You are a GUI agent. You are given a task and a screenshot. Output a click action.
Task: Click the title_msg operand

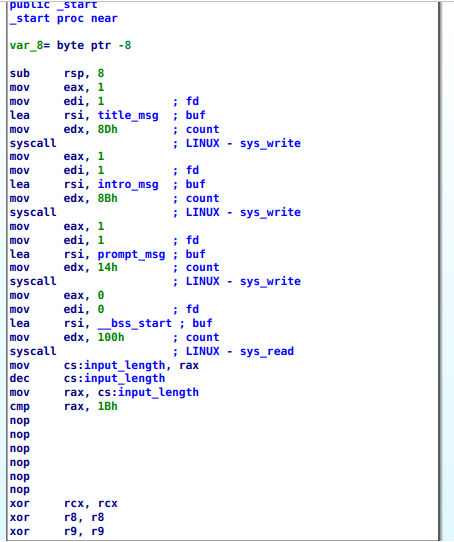(128, 115)
